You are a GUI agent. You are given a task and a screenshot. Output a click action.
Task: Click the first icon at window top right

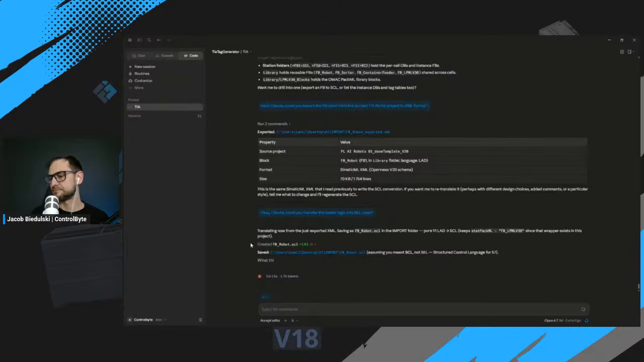[622, 52]
